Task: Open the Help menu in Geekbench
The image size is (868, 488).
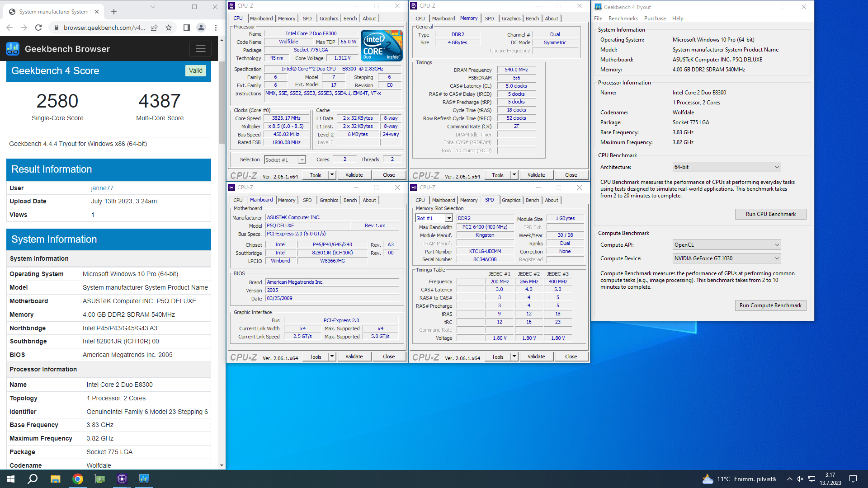Action: pyautogui.click(x=678, y=19)
